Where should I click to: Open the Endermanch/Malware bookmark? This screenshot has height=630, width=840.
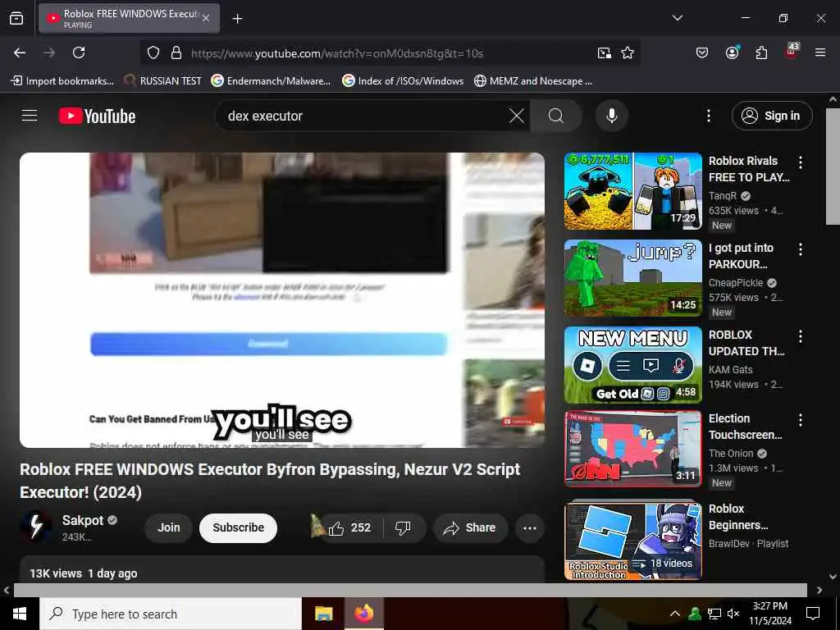[271, 81]
